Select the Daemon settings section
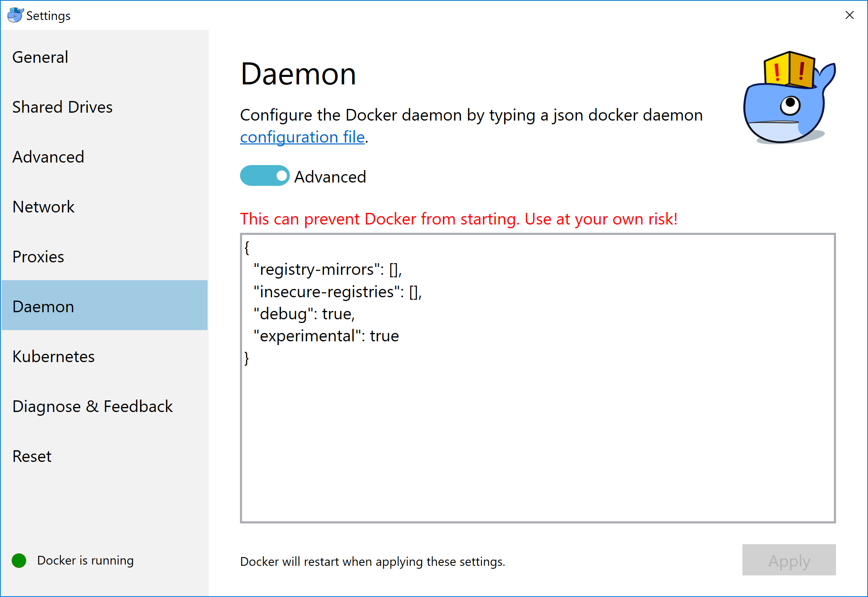The image size is (868, 597). (x=43, y=306)
